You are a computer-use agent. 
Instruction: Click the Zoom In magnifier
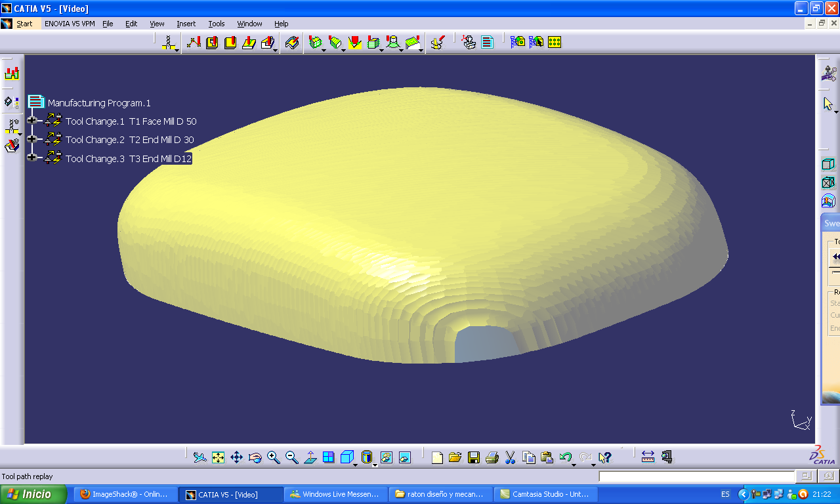click(274, 457)
